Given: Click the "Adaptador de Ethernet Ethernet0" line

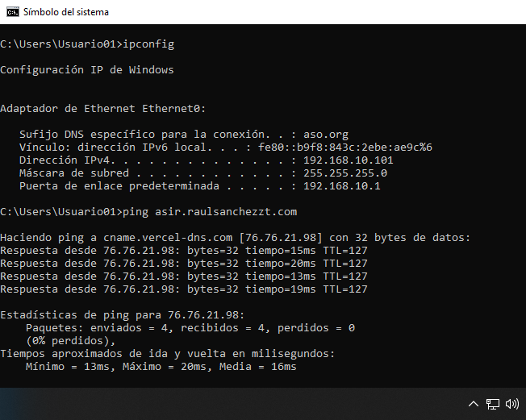Looking at the screenshot, I should pyautogui.click(x=103, y=109).
